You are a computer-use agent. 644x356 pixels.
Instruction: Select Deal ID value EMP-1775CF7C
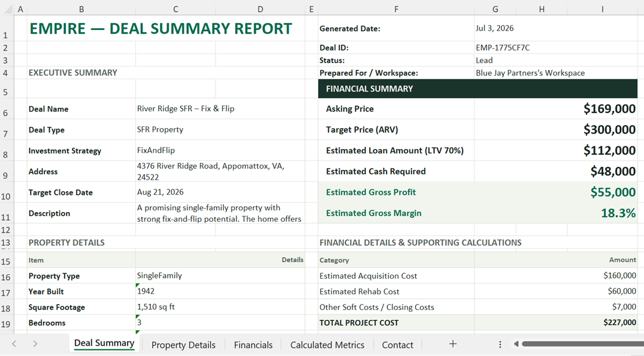pyautogui.click(x=503, y=48)
